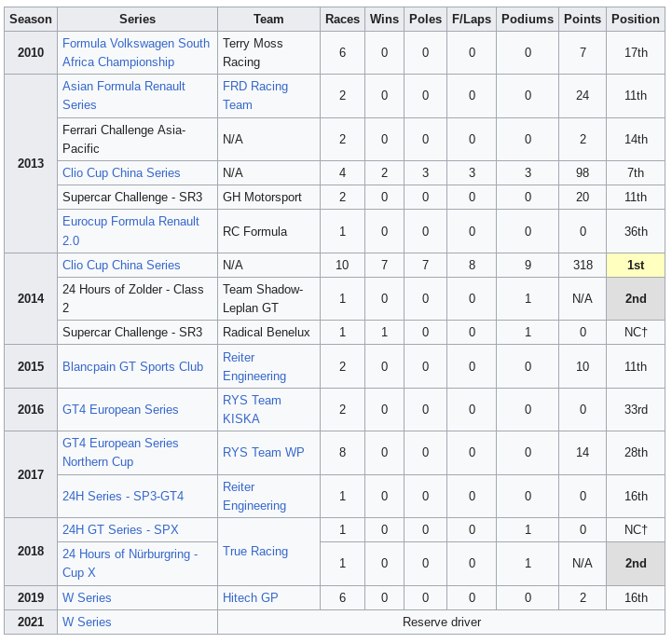Click the Terry Moss Racing team cell
Screen dimensions: 672x643
tap(268, 53)
